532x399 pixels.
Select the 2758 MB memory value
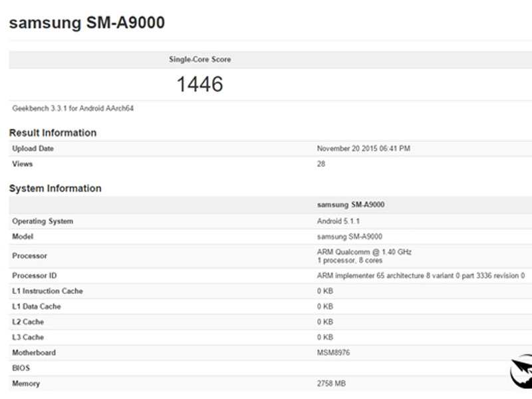click(331, 384)
